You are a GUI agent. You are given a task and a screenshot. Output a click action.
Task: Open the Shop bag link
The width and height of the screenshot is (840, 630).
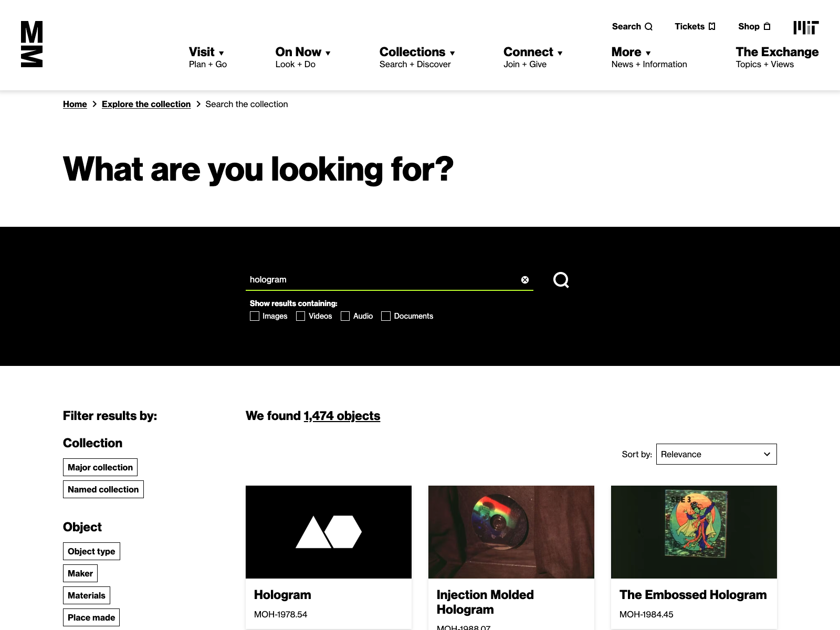pos(754,27)
